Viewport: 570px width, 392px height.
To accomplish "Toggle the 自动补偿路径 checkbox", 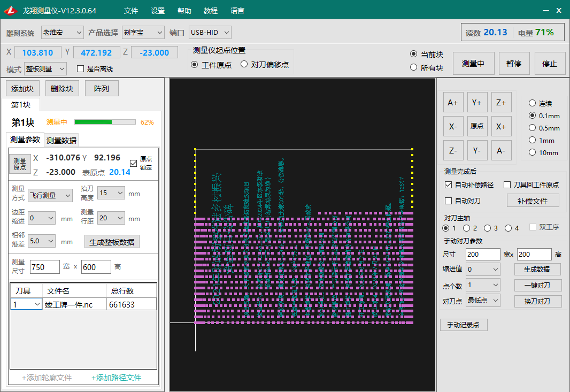I will click(x=448, y=185).
